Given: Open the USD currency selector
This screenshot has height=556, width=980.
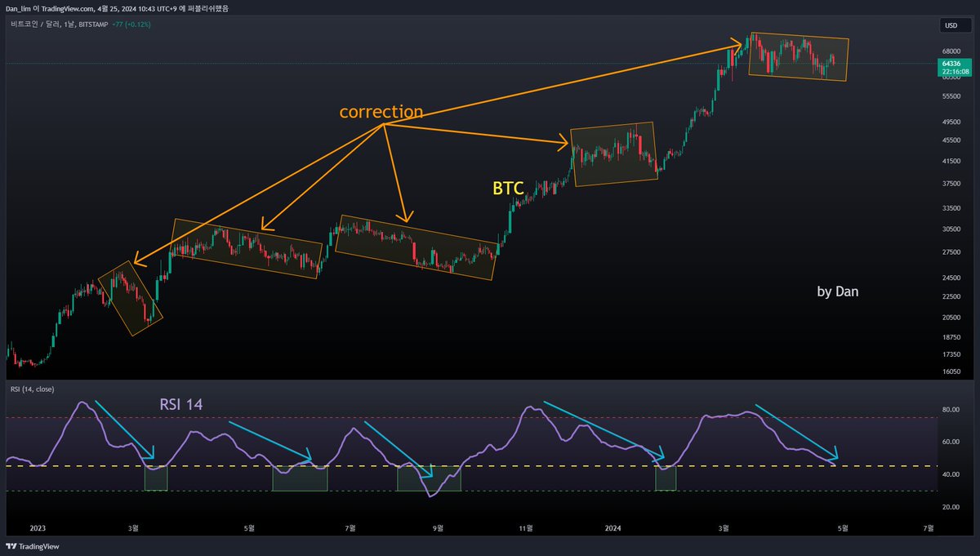Looking at the screenshot, I should tap(954, 25).
